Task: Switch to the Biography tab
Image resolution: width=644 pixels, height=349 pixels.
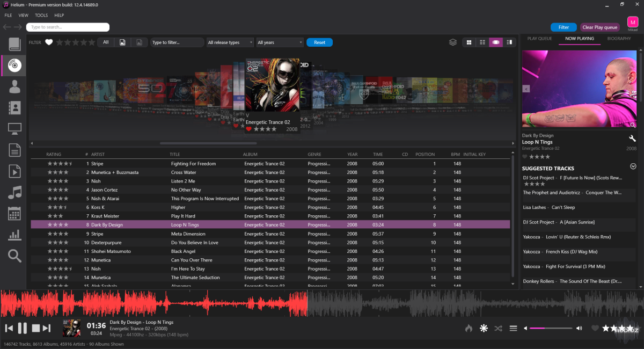Action: tap(619, 39)
